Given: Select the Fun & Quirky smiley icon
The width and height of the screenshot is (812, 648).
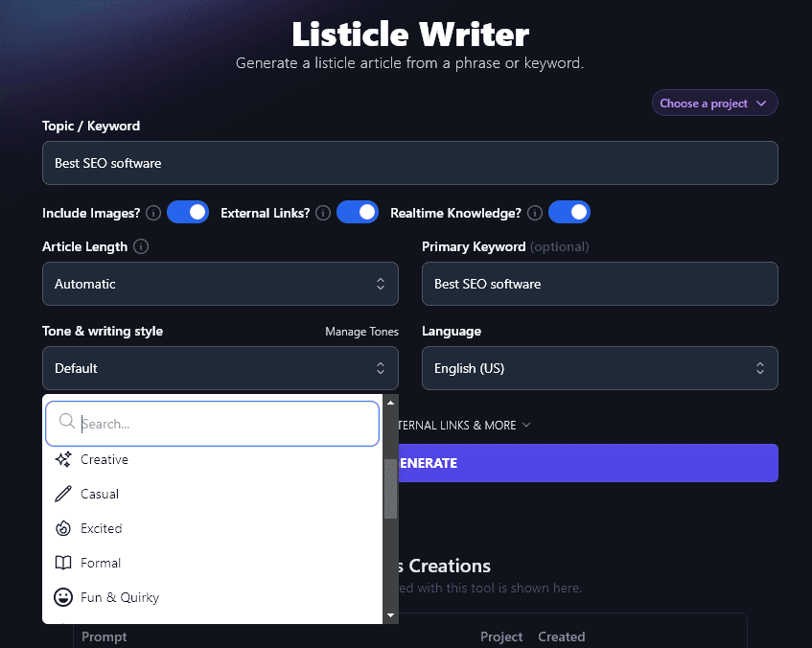Looking at the screenshot, I should (62, 597).
